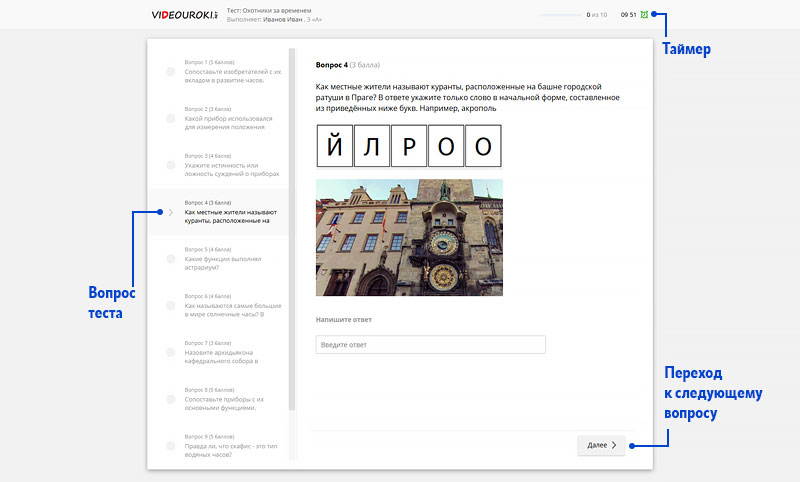Click the Далее next-question button
Screen dimensions: 800x482
coord(601,445)
